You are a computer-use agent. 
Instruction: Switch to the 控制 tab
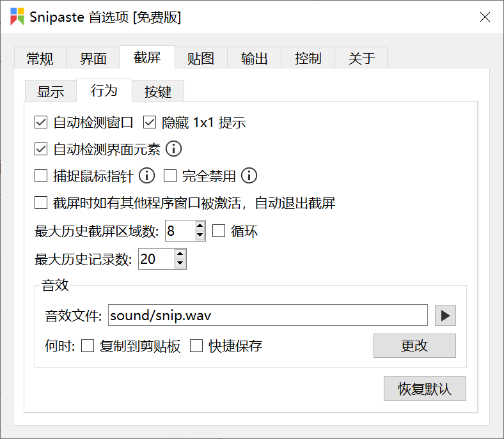(308, 58)
